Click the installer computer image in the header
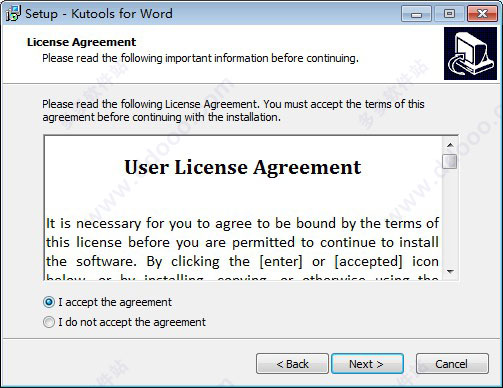 (470, 54)
